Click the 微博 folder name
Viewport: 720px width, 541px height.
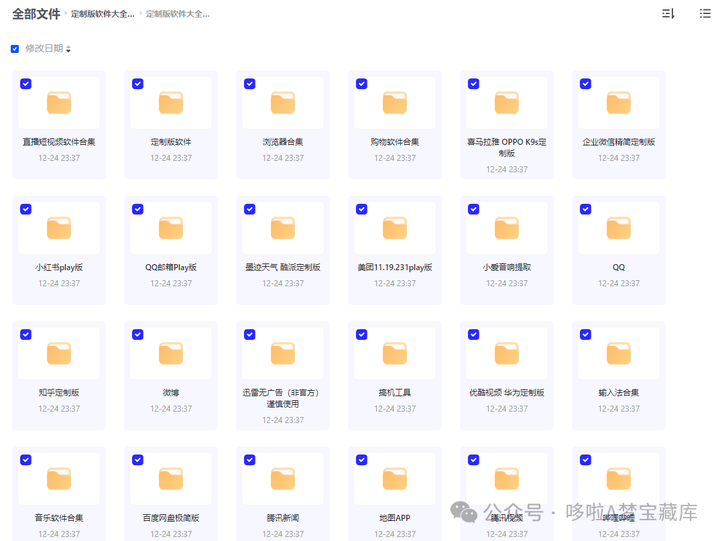point(171,393)
